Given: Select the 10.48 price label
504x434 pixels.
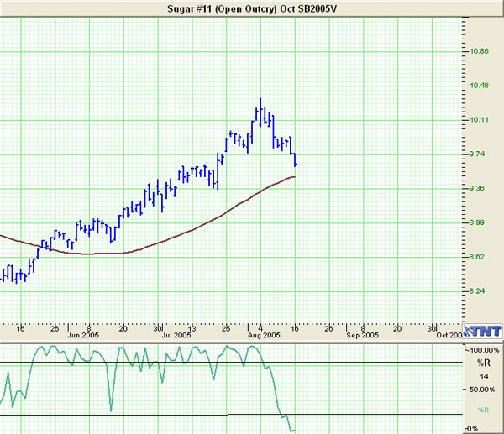Looking at the screenshot, I should click(x=480, y=86).
